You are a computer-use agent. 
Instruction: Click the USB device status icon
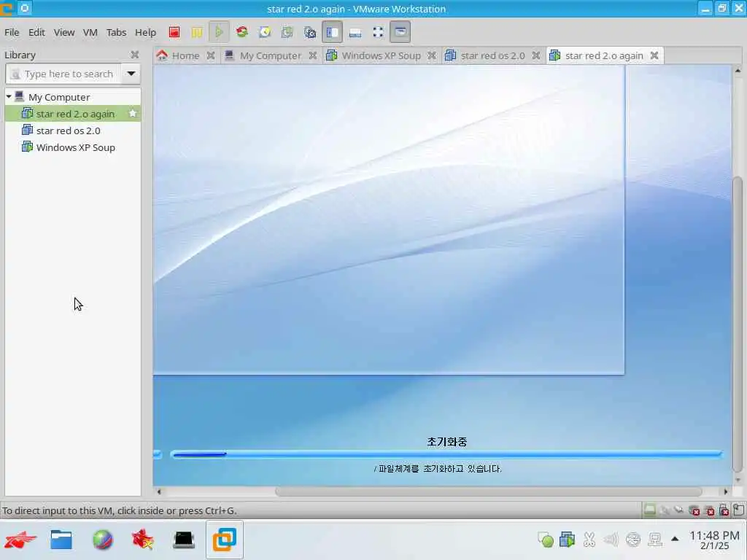click(724, 510)
